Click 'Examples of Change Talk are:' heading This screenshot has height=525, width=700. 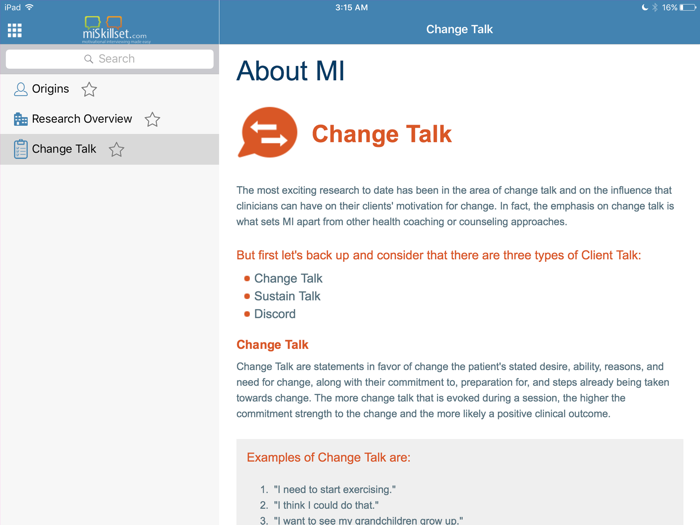click(329, 458)
